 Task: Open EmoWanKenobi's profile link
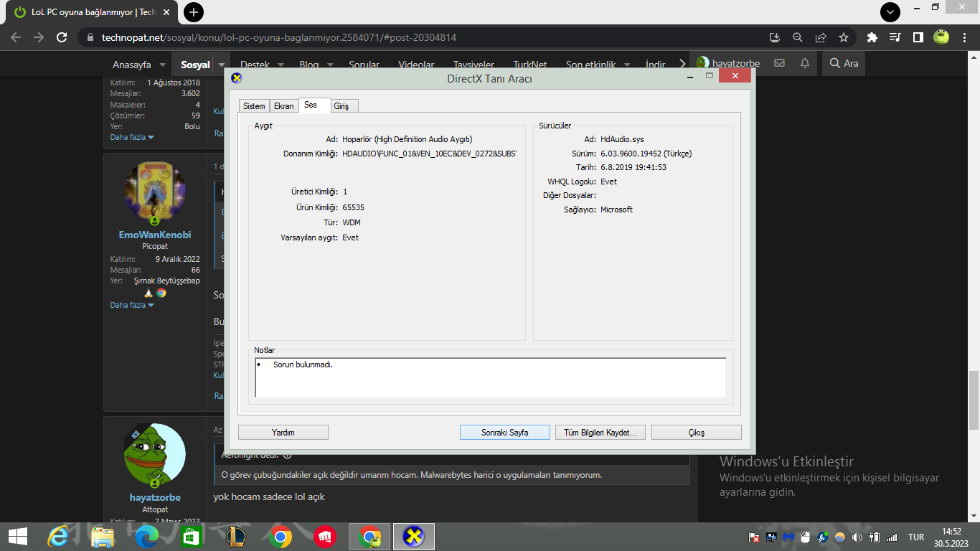155,235
